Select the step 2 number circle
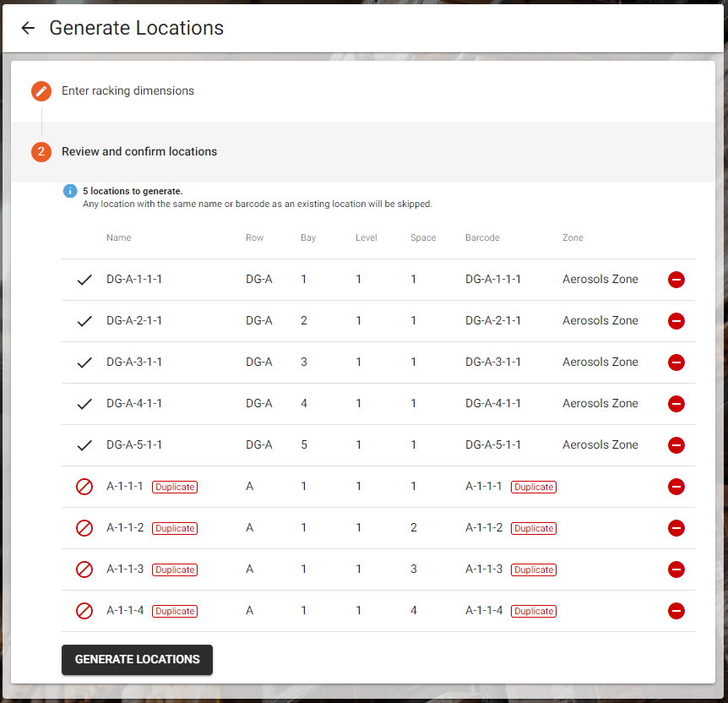Image resolution: width=728 pixels, height=703 pixels. pyautogui.click(x=41, y=152)
